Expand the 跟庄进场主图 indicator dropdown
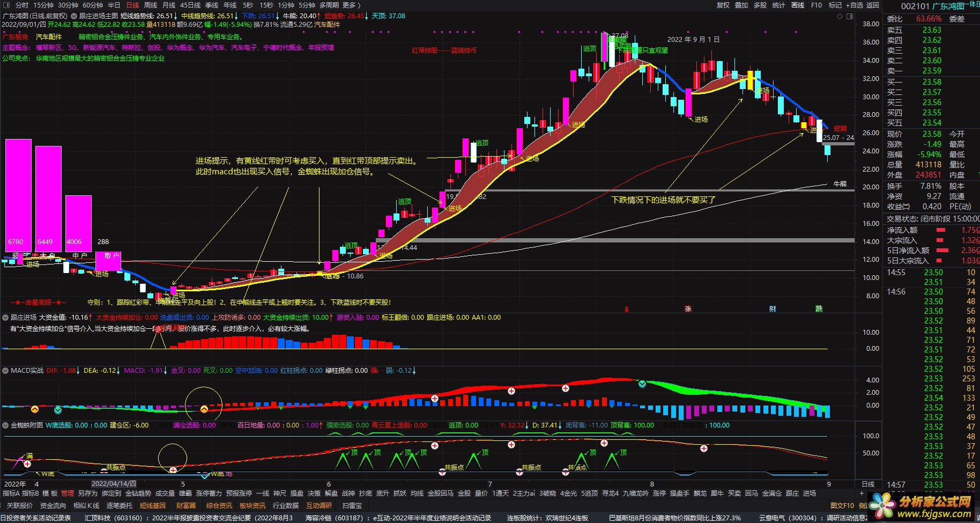 pyautogui.click(x=74, y=16)
